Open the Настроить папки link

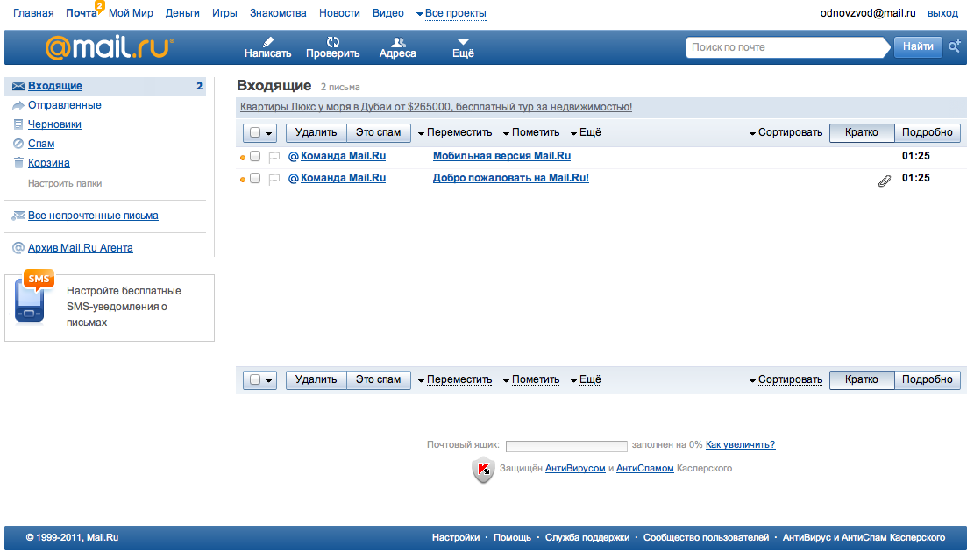(65, 183)
